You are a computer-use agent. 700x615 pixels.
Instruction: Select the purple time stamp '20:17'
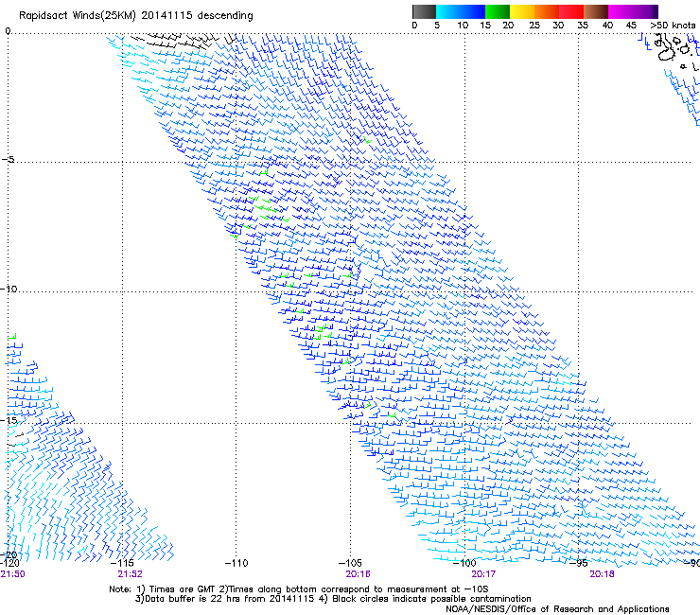(x=484, y=574)
